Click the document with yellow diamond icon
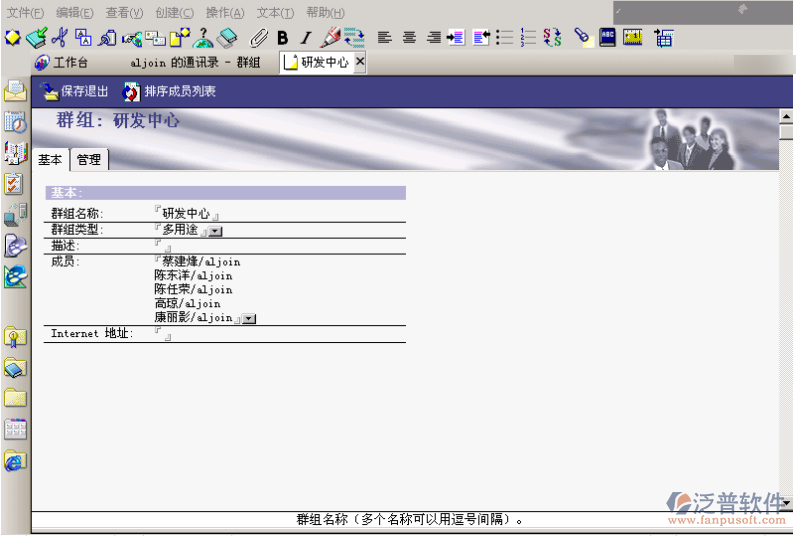 pyautogui.click(x=180, y=38)
